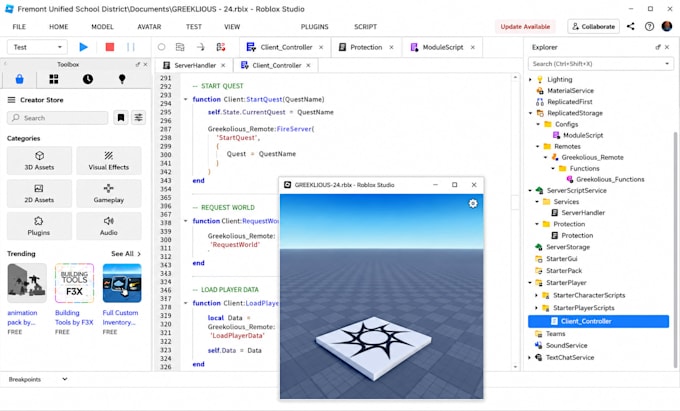Select Building Tools by F3X thumbnail

[x=74, y=283]
